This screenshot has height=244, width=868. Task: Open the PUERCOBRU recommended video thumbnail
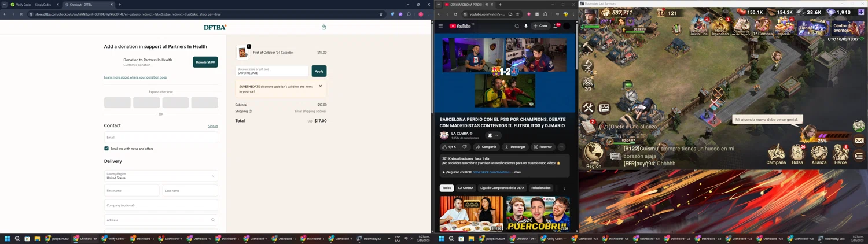[x=538, y=213]
